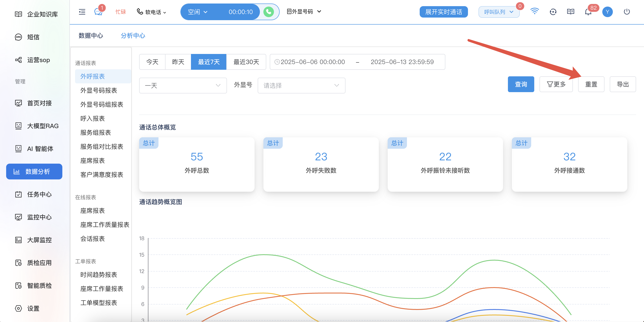
Task: Open AI 智能体 in sidebar
Action: [x=34, y=149]
